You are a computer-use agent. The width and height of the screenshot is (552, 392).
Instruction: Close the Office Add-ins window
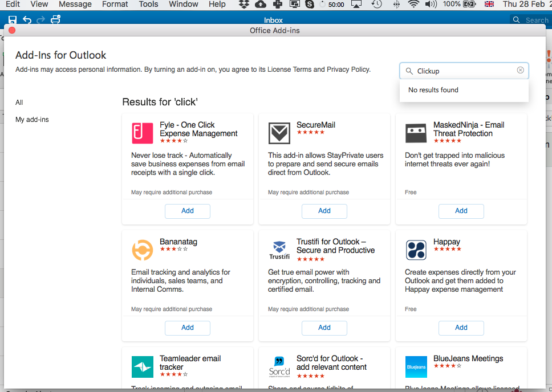[x=12, y=30]
